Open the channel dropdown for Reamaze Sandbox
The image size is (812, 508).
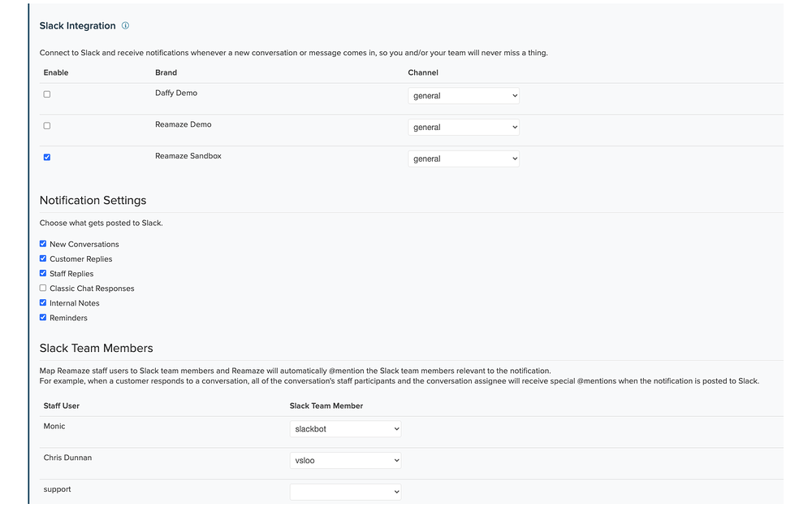(x=464, y=158)
